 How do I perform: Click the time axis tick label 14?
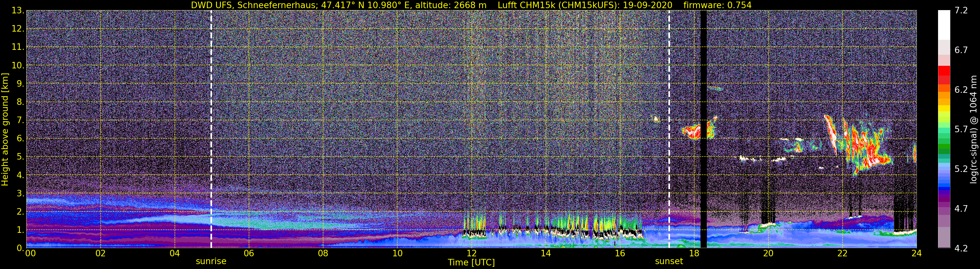point(545,253)
